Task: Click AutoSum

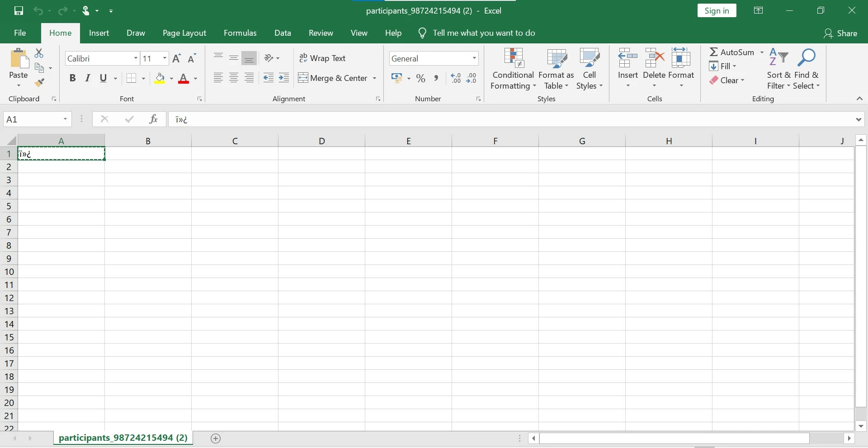Action: click(732, 52)
